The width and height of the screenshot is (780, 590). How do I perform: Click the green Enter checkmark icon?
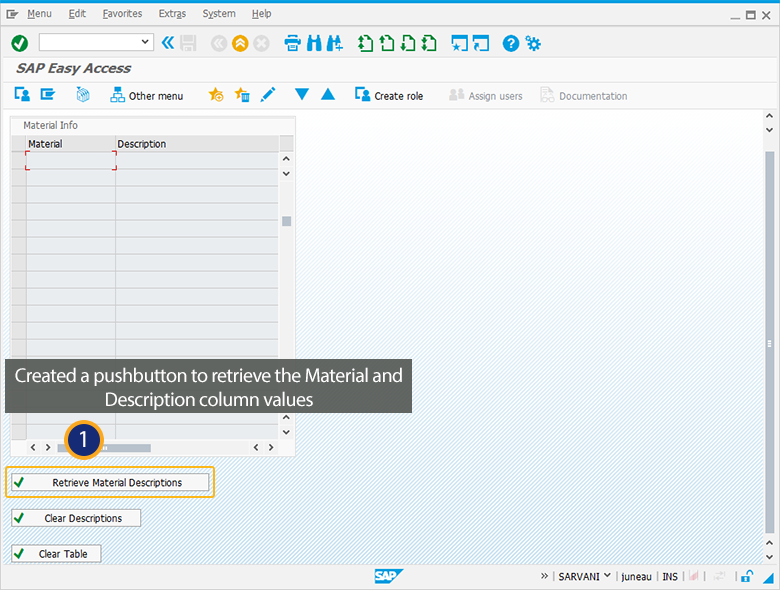20,43
